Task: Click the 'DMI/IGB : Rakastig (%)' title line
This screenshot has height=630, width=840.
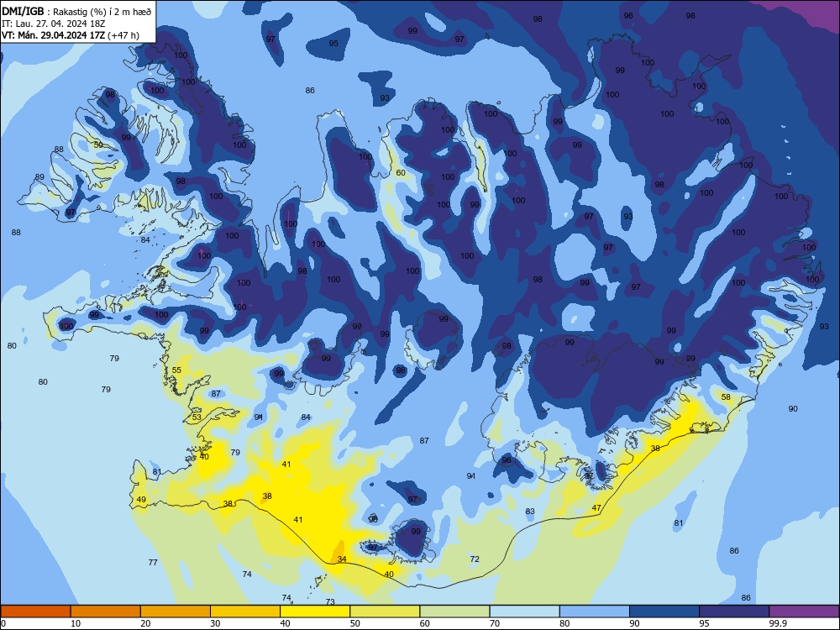Action: coord(76,11)
